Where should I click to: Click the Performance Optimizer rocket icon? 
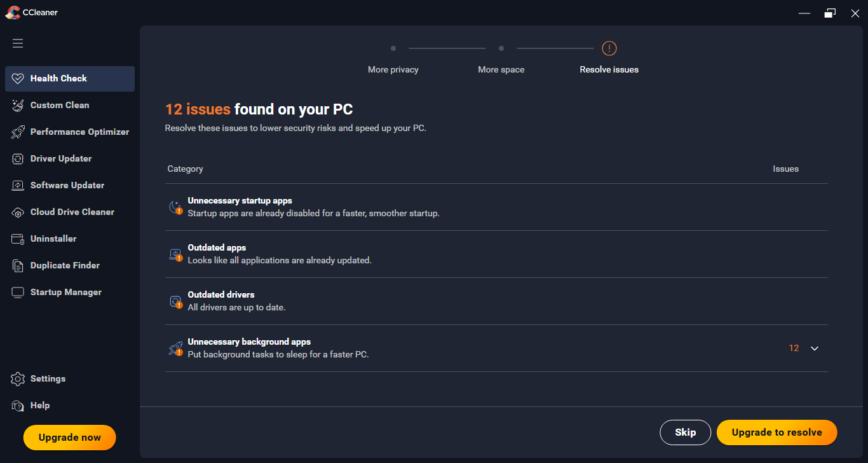tap(18, 132)
